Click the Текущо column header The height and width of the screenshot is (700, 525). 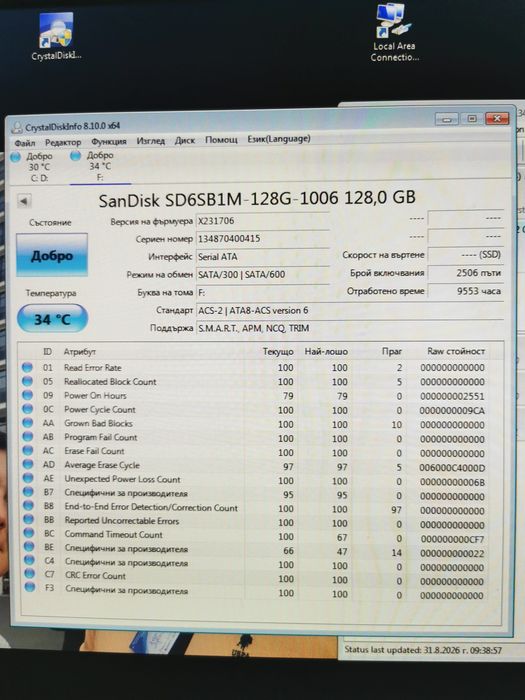(x=278, y=352)
